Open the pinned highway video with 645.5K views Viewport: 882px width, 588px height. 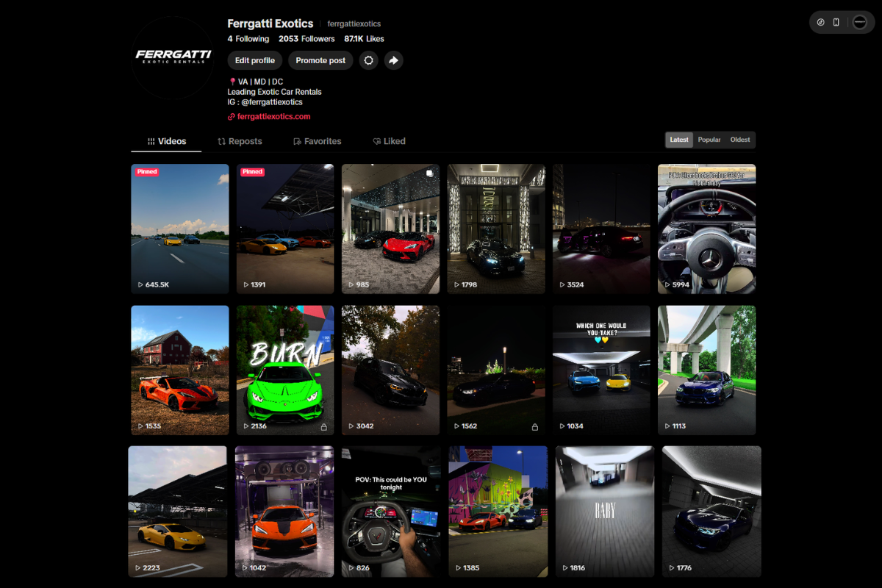180,229
